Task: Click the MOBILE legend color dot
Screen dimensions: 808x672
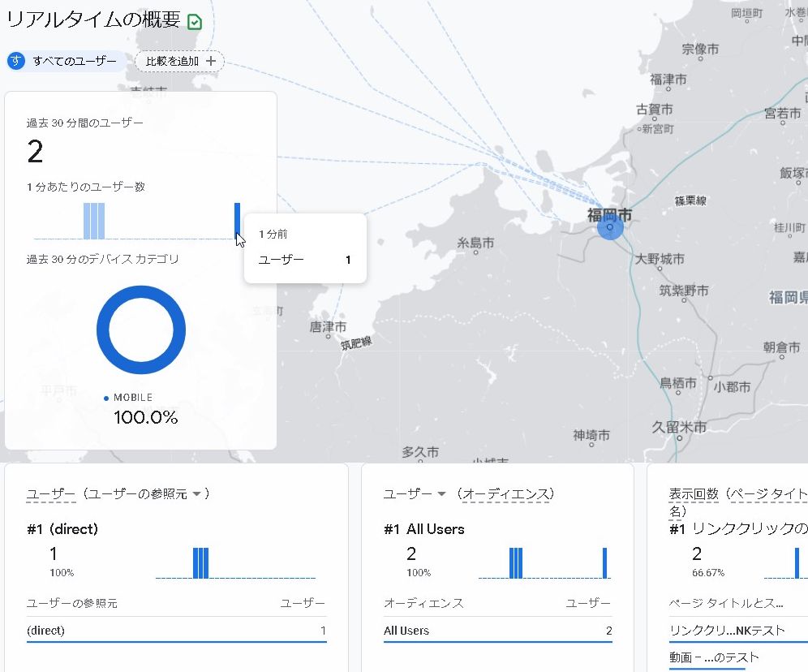Action: coord(106,398)
